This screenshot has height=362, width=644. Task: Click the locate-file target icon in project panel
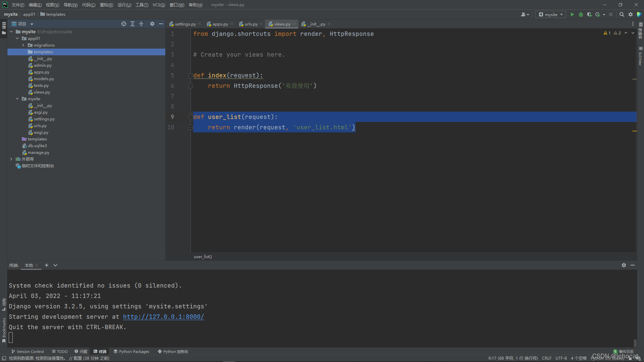click(x=124, y=24)
